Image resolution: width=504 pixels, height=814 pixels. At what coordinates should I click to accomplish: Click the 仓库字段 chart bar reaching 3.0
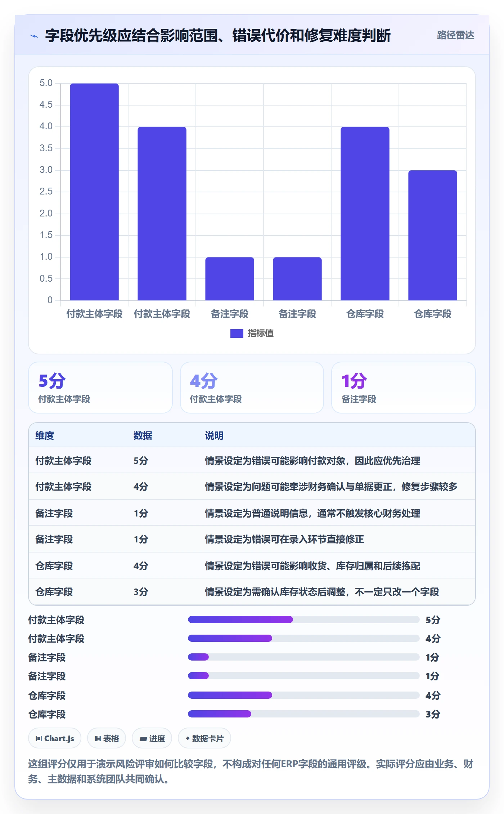point(433,235)
